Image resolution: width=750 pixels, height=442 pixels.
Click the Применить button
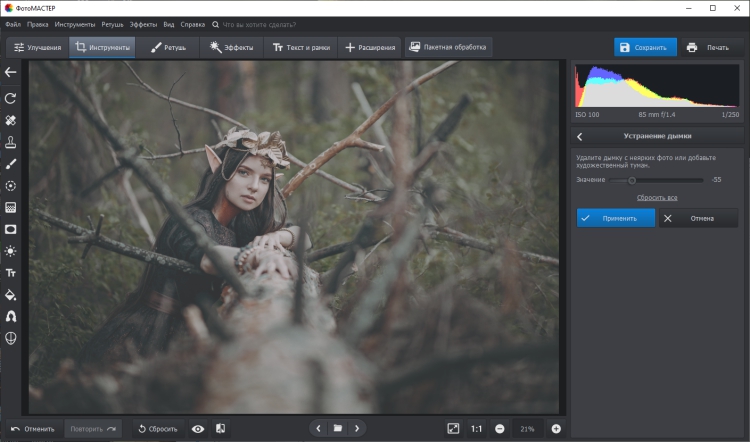coord(615,217)
